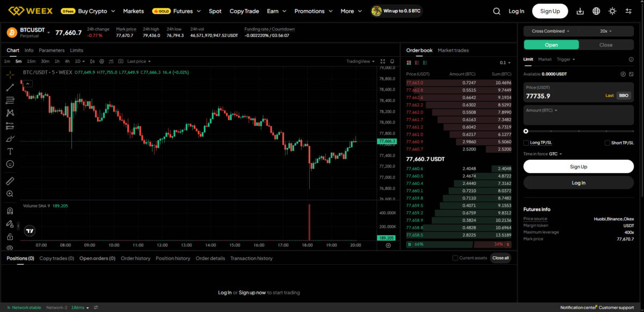Select the Text annotation tool
Viewport: 644px width, 312px height.
(10, 151)
